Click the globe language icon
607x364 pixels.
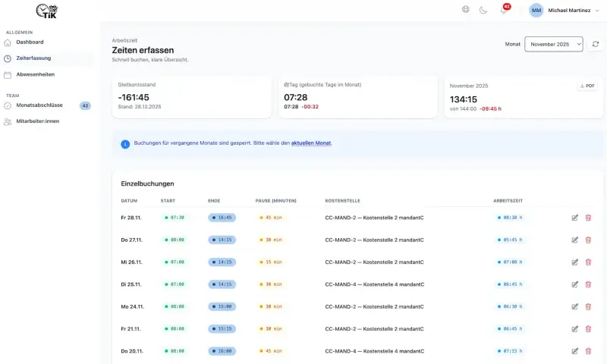click(466, 10)
